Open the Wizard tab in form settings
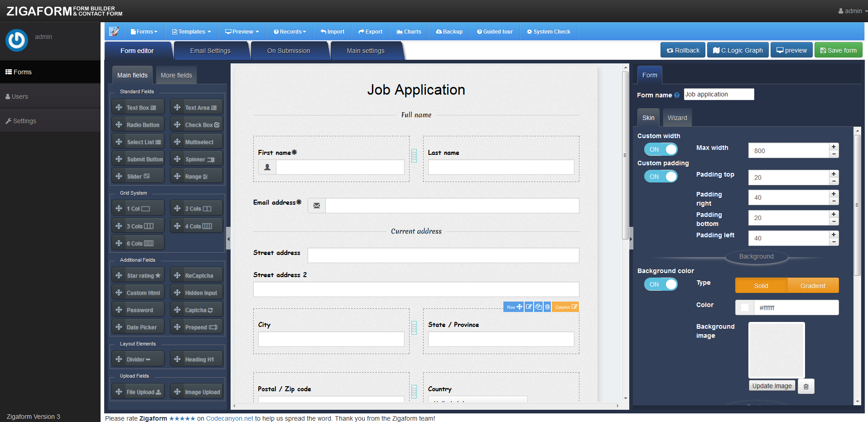This screenshot has height=422, width=868. 677,117
